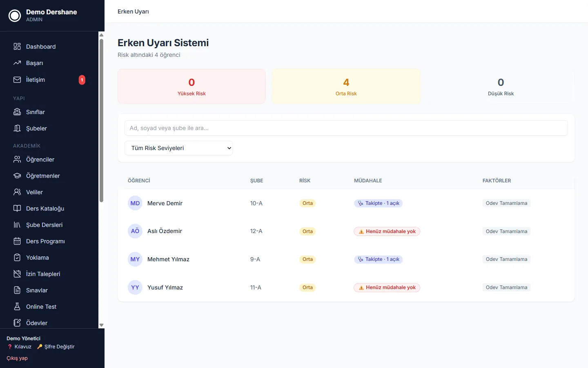Click sidebar scrollbar down arrow
Viewport: 588px width, 368px height.
tap(101, 325)
